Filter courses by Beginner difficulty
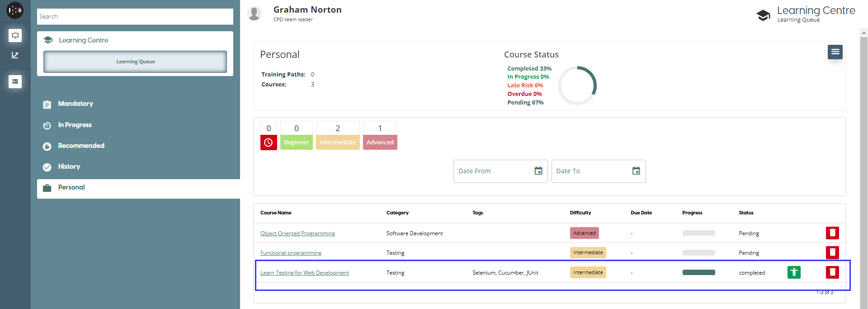Image resolution: width=868 pixels, height=309 pixels. tap(296, 142)
